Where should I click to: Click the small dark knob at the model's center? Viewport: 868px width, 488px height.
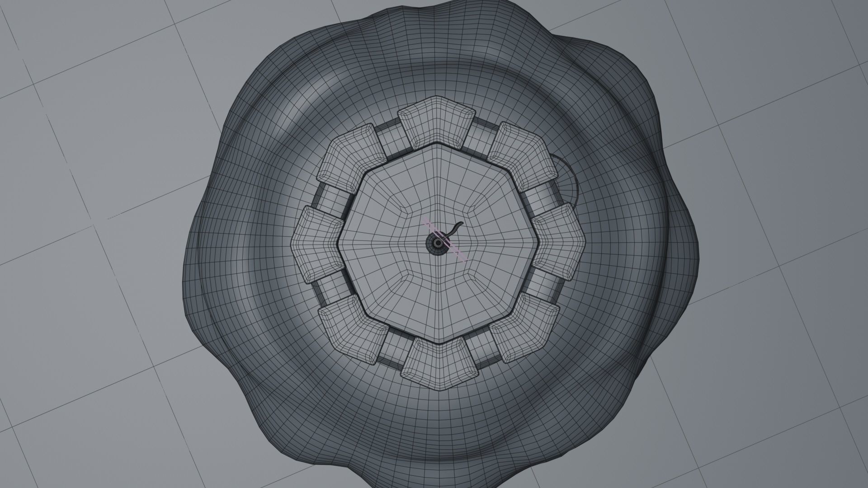[437, 244]
